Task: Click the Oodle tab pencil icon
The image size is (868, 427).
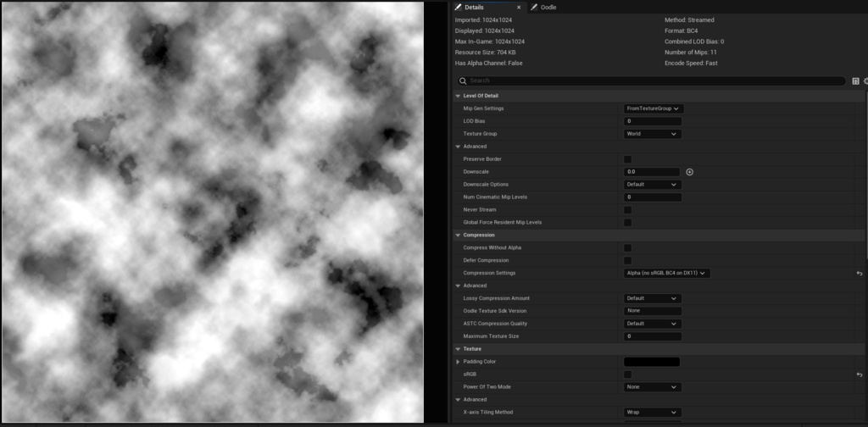Action: [x=534, y=7]
